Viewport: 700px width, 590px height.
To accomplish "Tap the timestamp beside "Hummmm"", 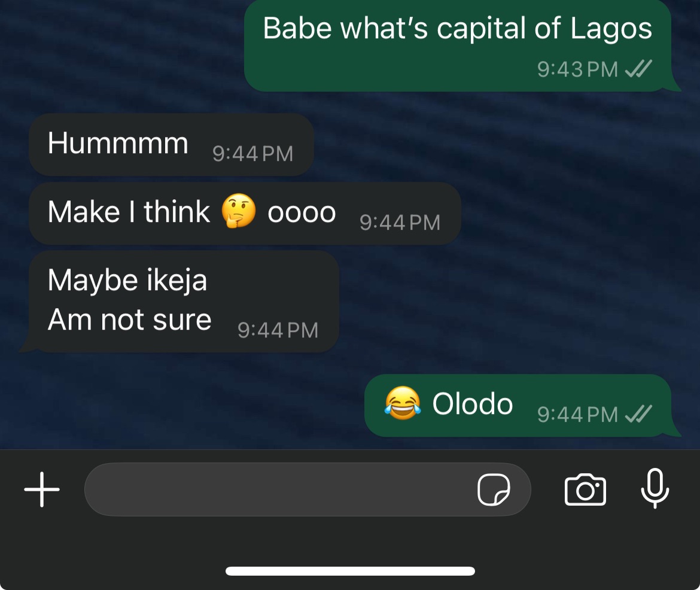I will [x=252, y=154].
